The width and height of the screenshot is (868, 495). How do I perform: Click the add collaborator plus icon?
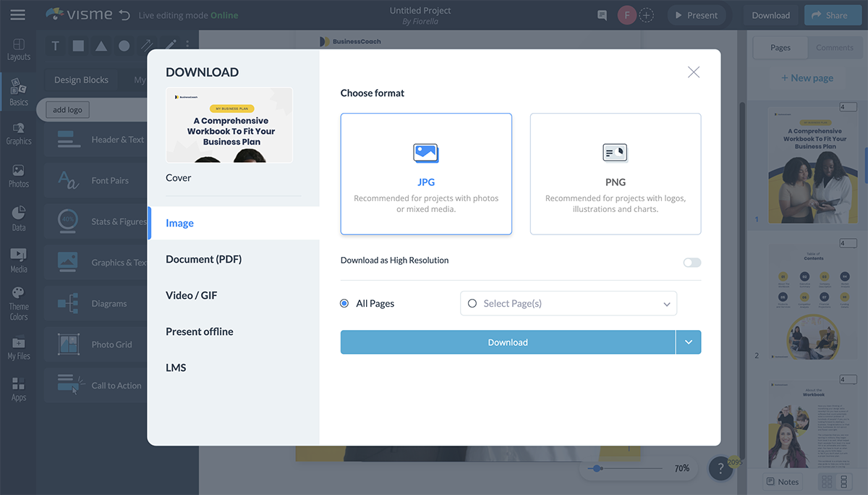647,15
